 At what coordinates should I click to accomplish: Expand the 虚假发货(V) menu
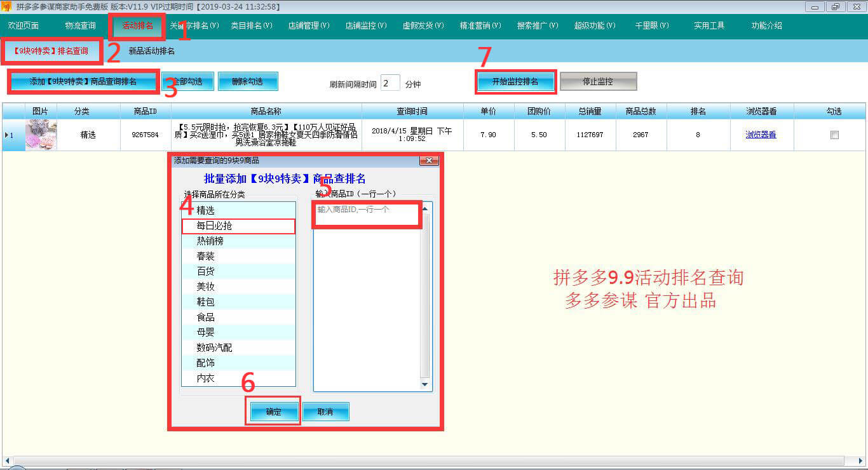[x=423, y=26]
